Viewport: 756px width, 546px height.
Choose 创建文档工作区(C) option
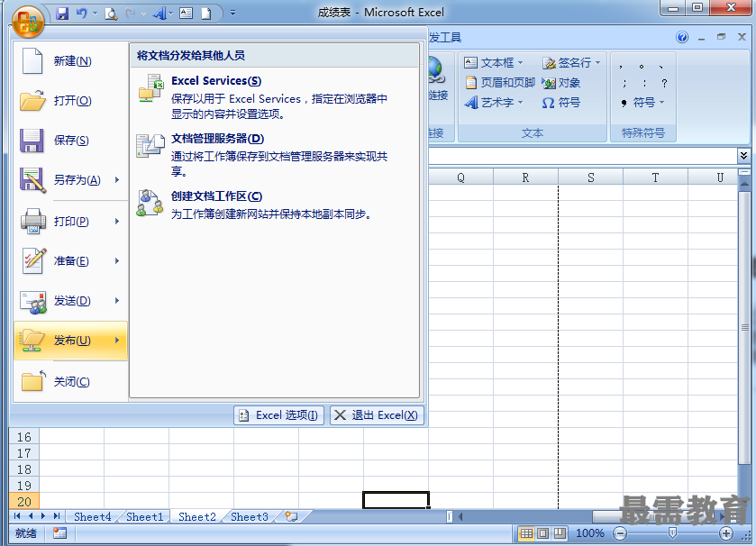coord(273,205)
